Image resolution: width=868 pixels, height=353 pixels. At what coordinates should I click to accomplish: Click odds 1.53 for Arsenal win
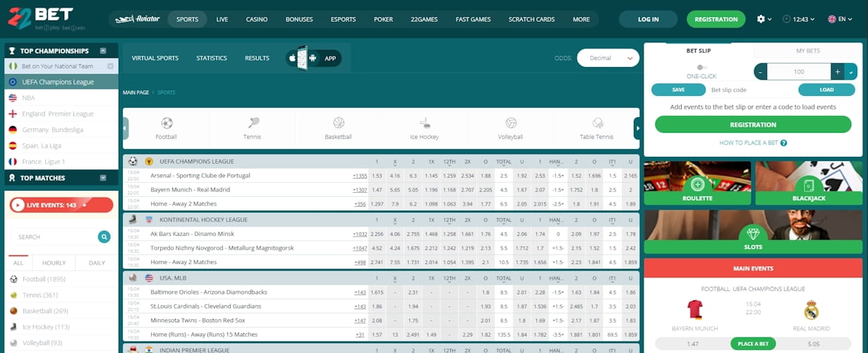pyautogui.click(x=377, y=176)
